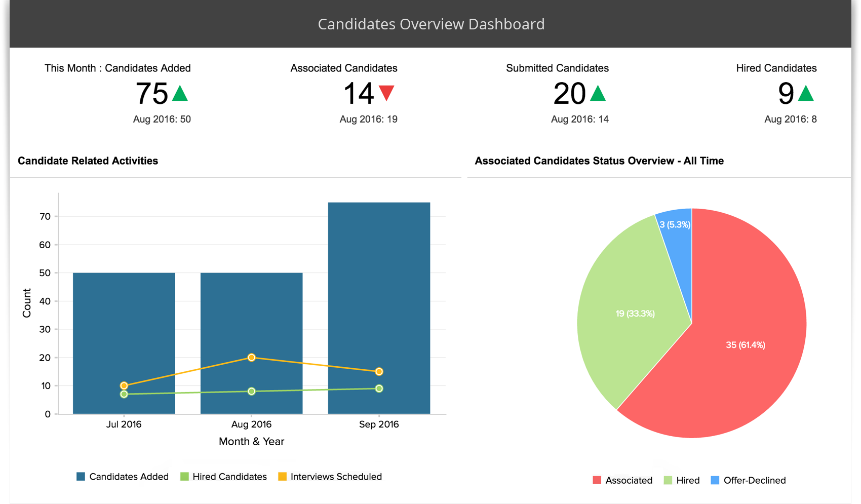Toggle Interviews Scheduled legend swatch
861x504 pixels.
click(x=283, y=477)
